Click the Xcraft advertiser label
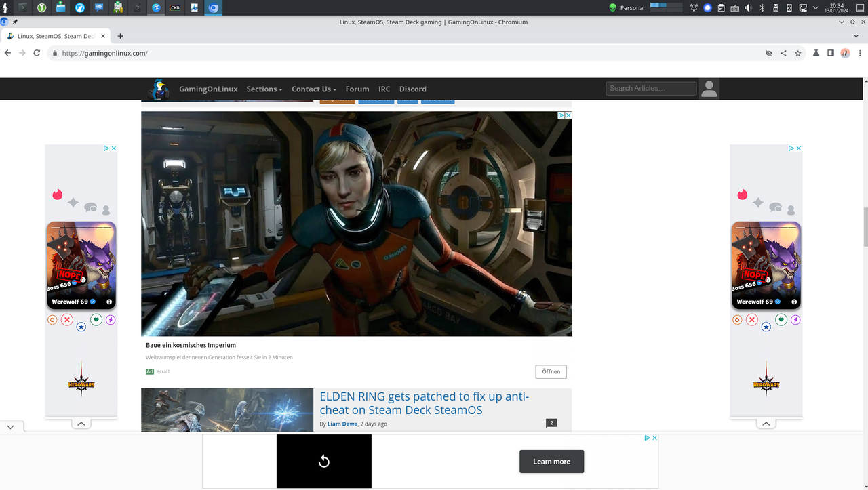Screen dimensions: 868x490 click(x=163, y=371)
